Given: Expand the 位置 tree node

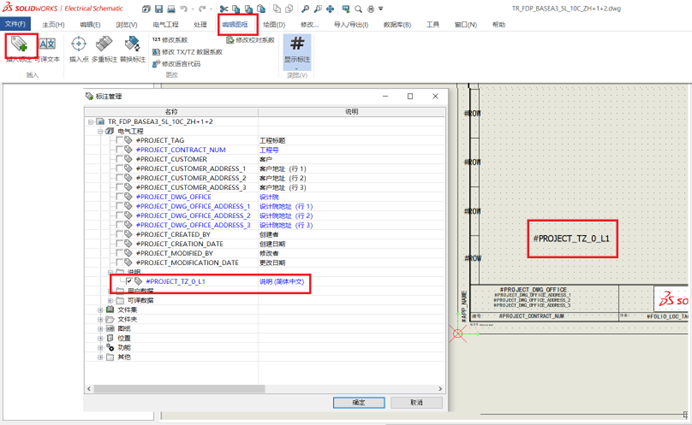Looking at the screenshot, I should point(100,338).
